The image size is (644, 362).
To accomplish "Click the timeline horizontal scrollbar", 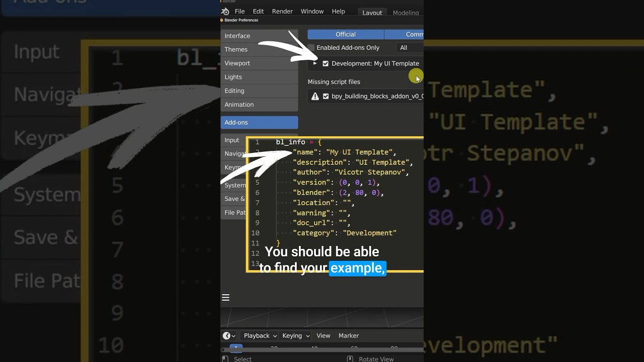I will coord(322,350).
